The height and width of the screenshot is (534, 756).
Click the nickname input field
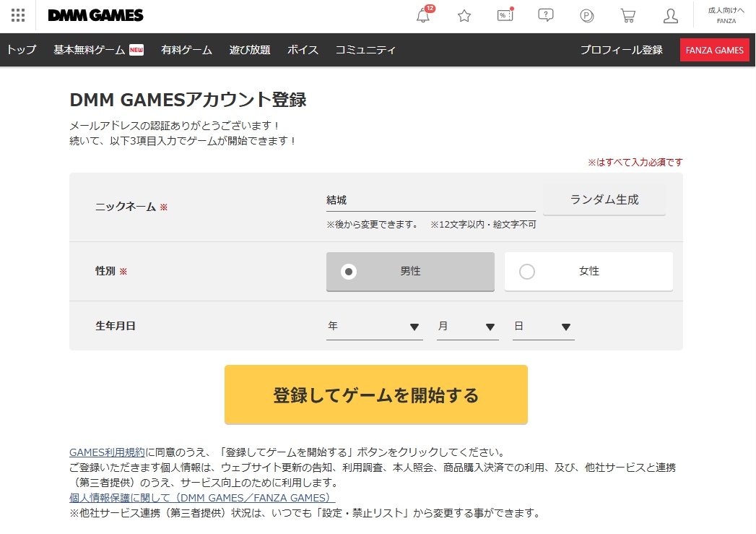pyautogui.click(x=430, y=199)
